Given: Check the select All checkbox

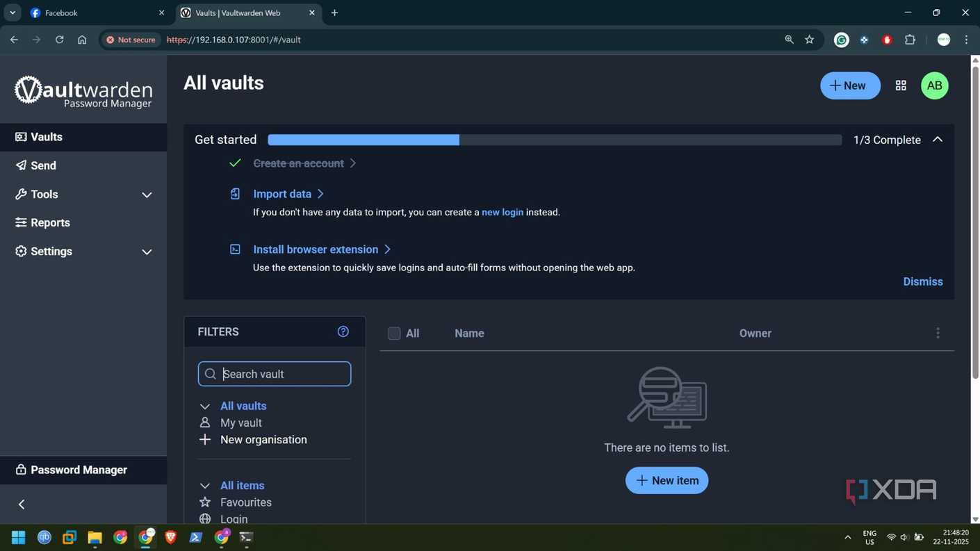Looking at the screenshot, I should pos(394,334).
